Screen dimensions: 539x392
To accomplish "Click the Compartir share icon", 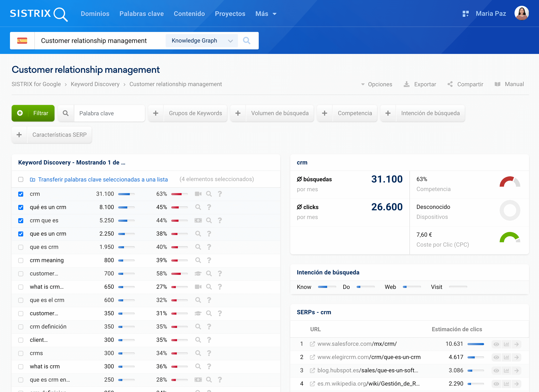I will 450,84.
